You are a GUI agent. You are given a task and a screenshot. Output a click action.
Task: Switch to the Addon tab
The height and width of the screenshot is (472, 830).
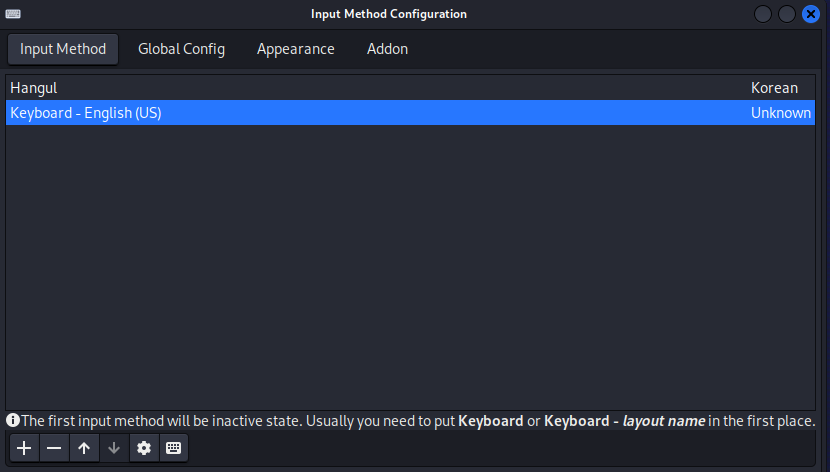tap(387, 49)
